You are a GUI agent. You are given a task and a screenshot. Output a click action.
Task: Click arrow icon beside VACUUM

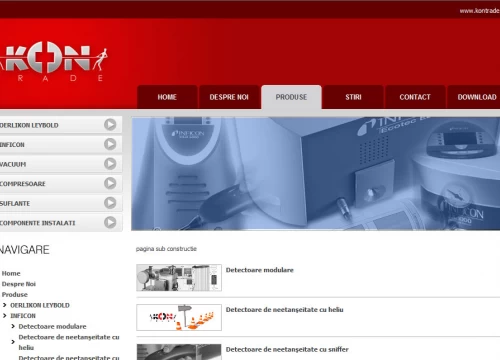pos(110,164)
